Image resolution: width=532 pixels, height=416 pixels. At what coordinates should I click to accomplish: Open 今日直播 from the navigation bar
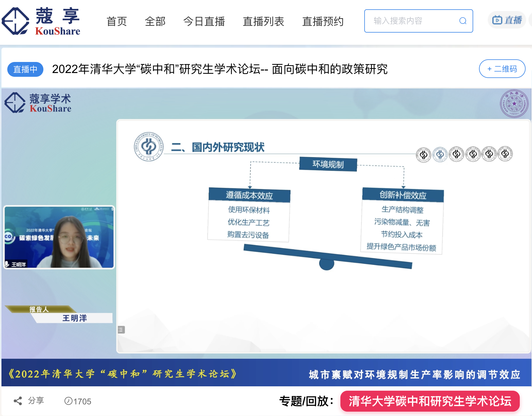click(204, 21)
